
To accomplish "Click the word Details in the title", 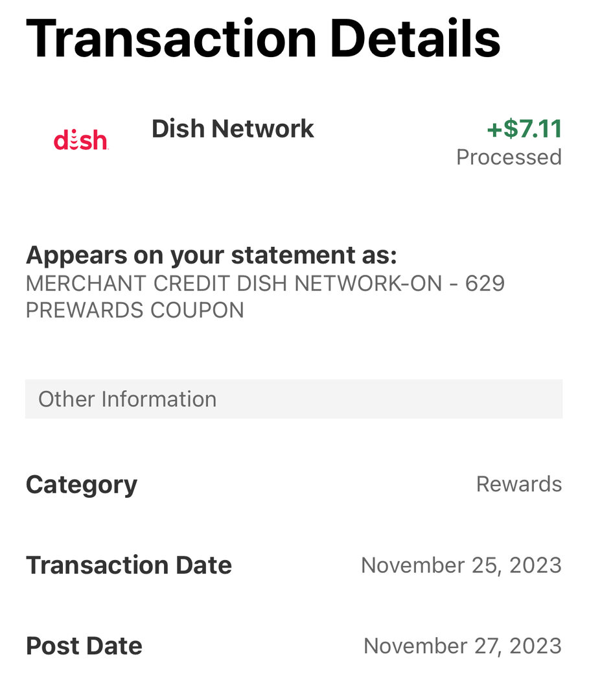I will (x=415, y=38).
